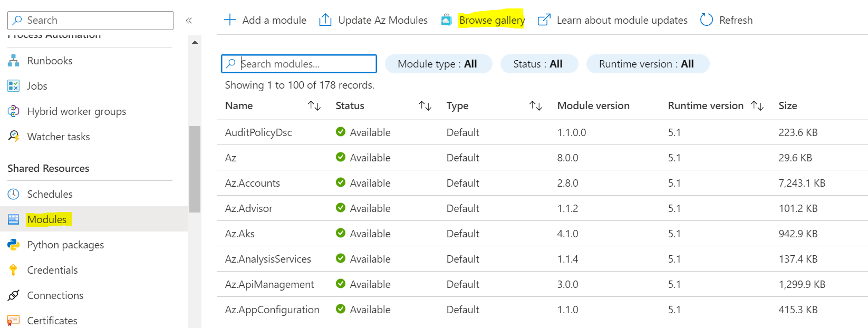The height and width of the screenshot is (328, 868).
Task: Open Certificates in the sidebar
Action: tap(52, 321)
